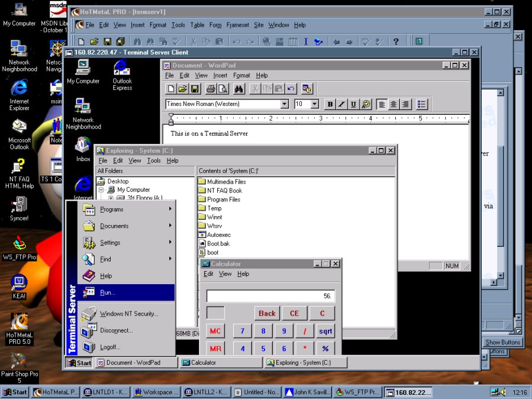Screen dimensions: 532x399
Task: Click the Save floppy icon in HoTMetaL toolbar
Action: pos(108,41)
